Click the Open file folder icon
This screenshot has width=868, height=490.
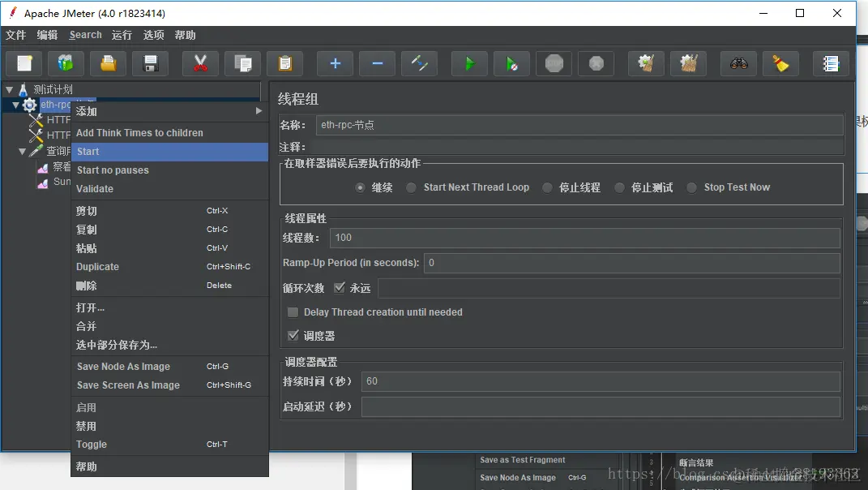tap(108, 63)
